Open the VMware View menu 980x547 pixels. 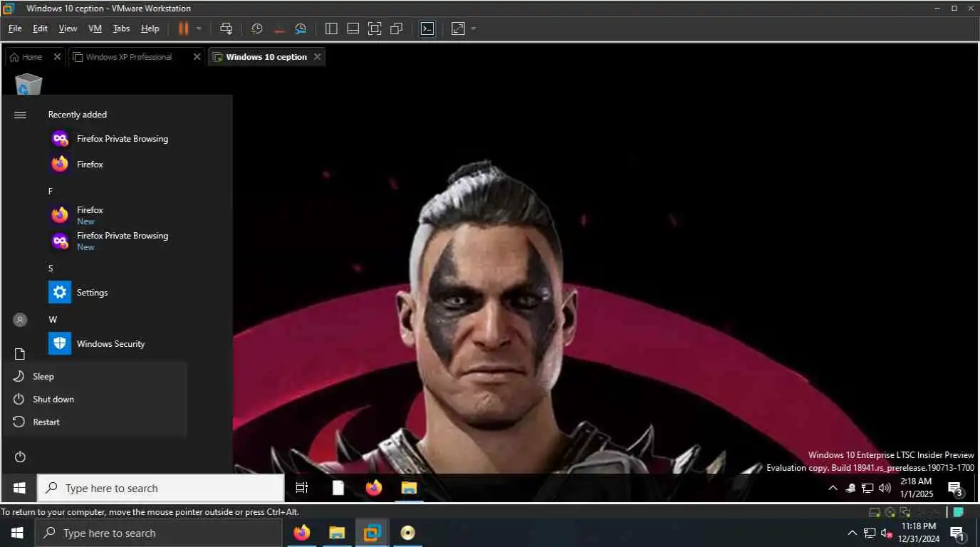[x=68, y=28]
